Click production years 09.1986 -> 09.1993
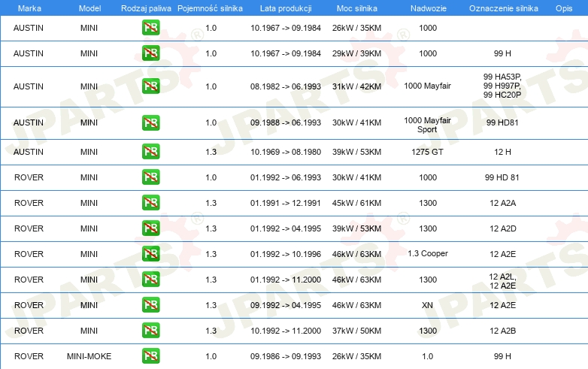The image size is (588, 369). pyautogui.click(x=286, y=356)
